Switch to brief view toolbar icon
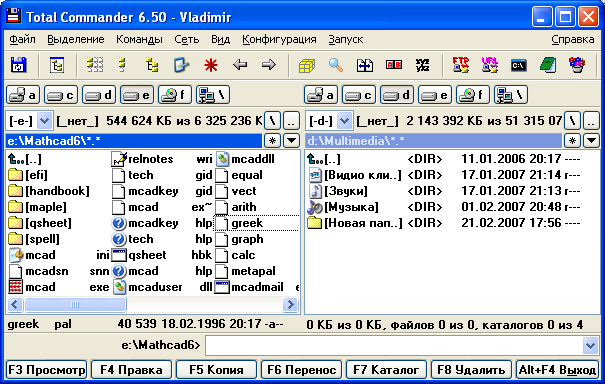This screenshot has width=605, height=384. [95, 65]
